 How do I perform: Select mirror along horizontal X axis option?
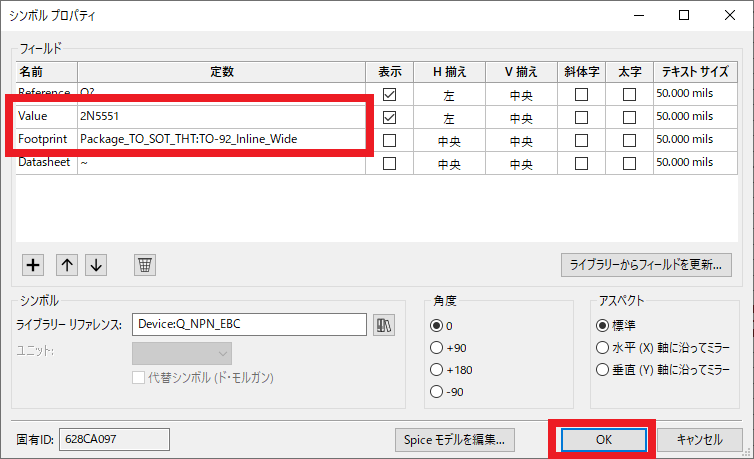601,347
